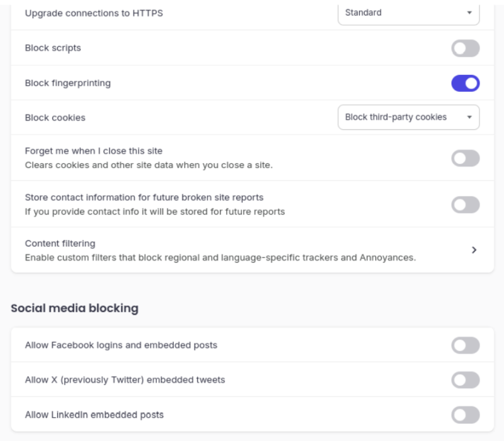Screen dimensions: 504x441
Task: Open the Block cookies dropdown
Action: [x=408, y=117]
